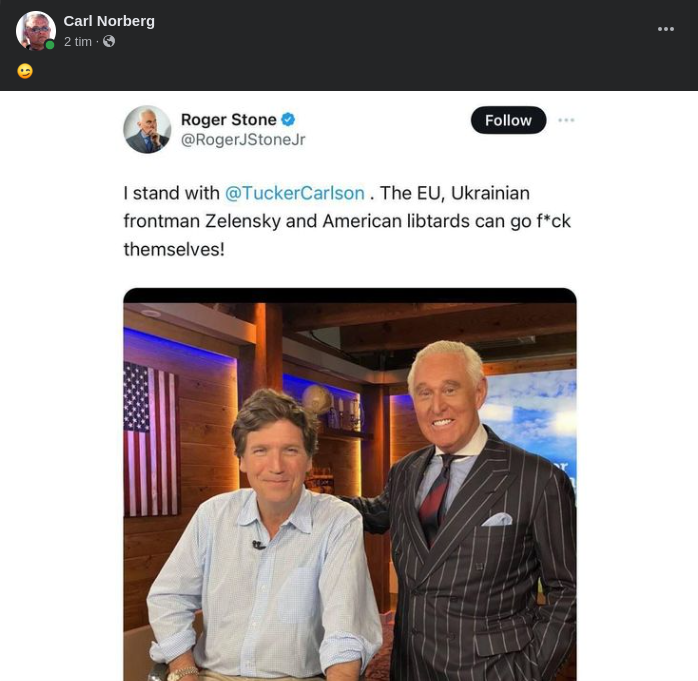Click the white pocket square in photo

[x=497, y=519]
